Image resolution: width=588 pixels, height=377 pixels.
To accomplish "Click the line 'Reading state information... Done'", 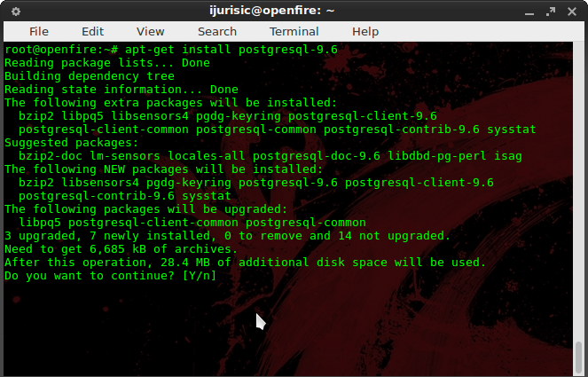I will tap(122, 90).
